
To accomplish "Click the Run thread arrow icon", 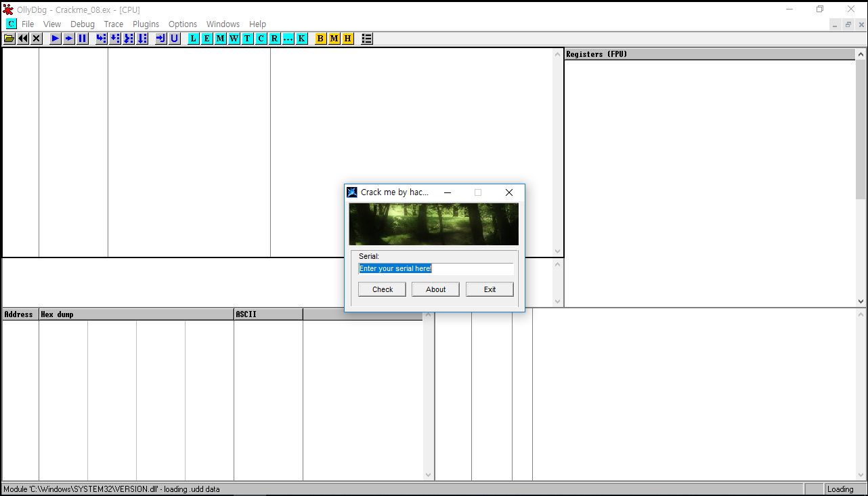I will pyautogui.click(x=69, y=39).
